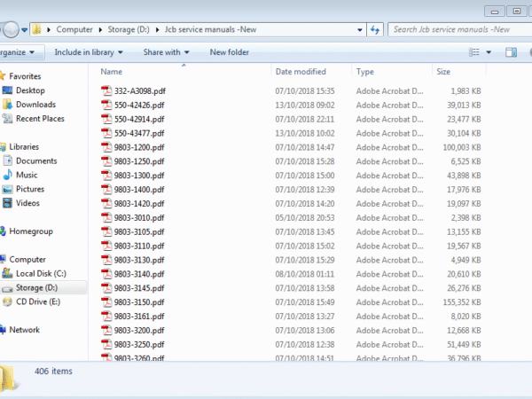Select file 9803-3130.pdf
Image resolution: width=532 pixels, height=399 pixels.
tap(139, 260)
